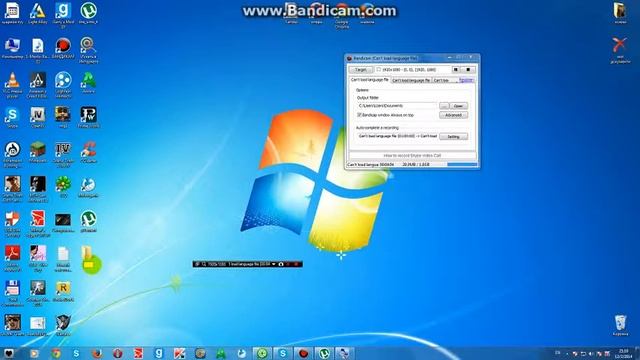Click the Target button in Bandicam
Screen dimensions: 640x360
click(x=361, y=70)
